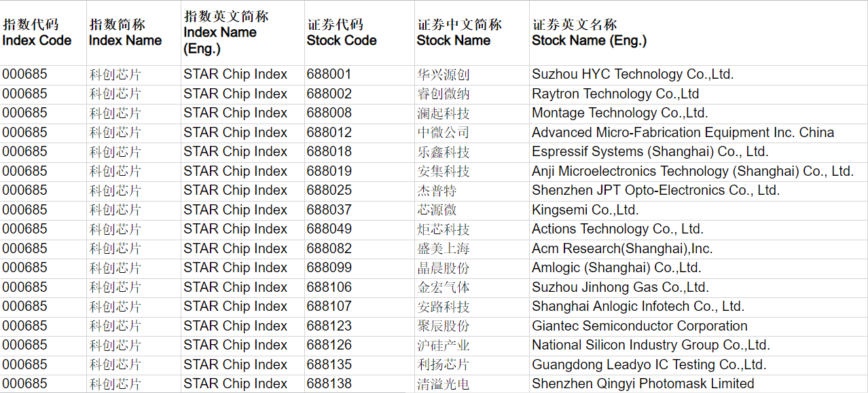Select cell Shenzhen Qingyi Photomask Limited
The width and height of the screenshot is (868, 393).
(x=699, y=383)
